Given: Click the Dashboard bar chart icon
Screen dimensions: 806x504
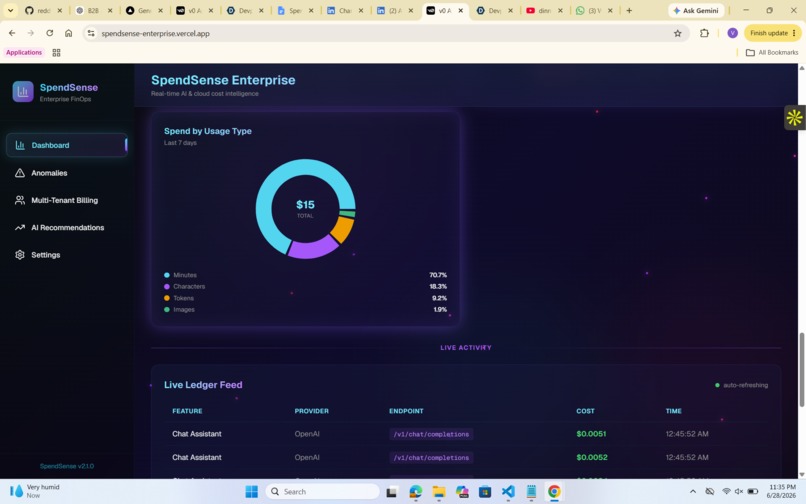Looking at the screenshot, I should tap(20, 145).
